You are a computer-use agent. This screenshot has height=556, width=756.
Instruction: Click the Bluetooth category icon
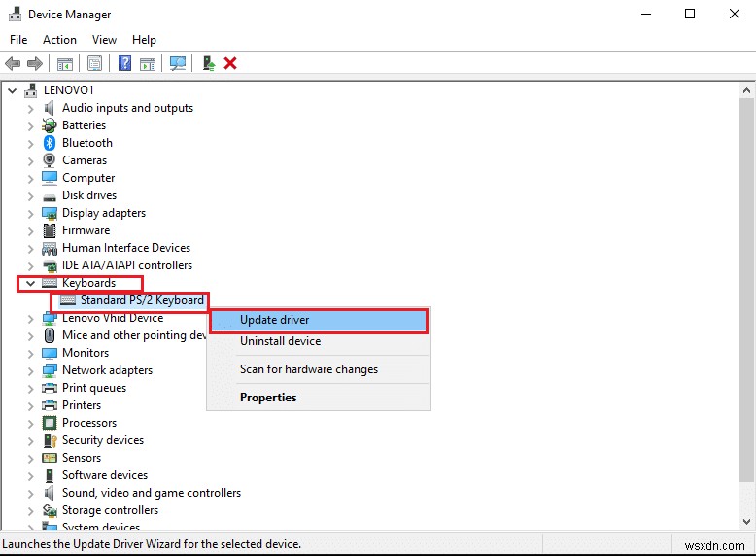tap(50, 143)
